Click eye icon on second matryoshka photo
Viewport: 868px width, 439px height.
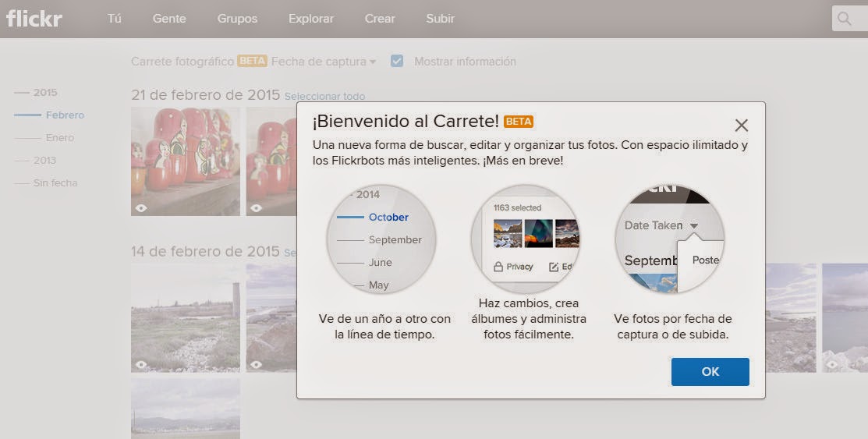click(257, 208)
